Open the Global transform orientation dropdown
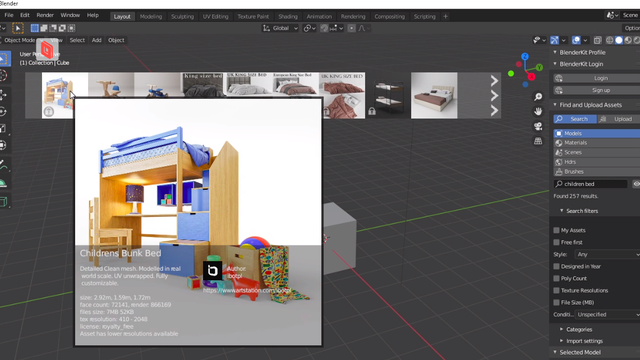The height and width of the screenshot is (360, 640). (280, 28)
